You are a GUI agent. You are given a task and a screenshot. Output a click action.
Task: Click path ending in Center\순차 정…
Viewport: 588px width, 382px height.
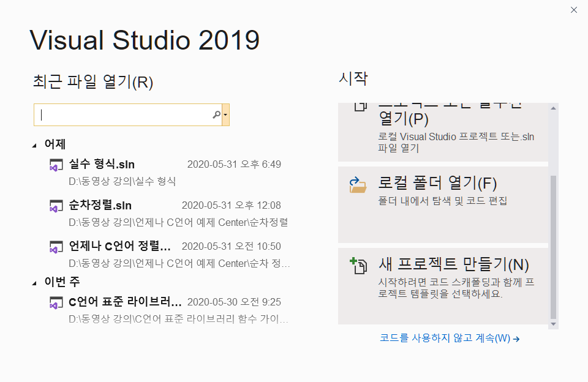179,263
